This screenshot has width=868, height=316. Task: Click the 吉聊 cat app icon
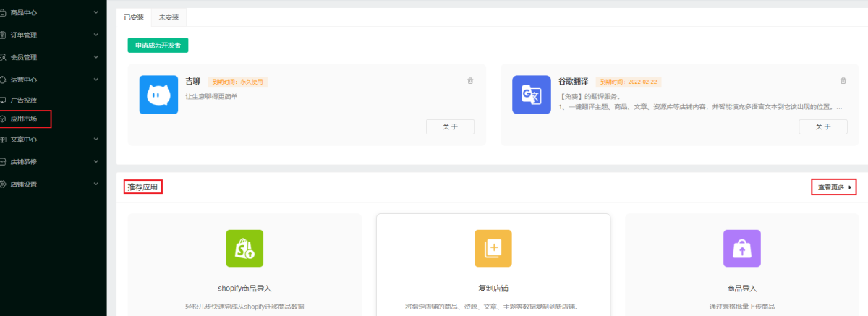click(x=158, y=95)
